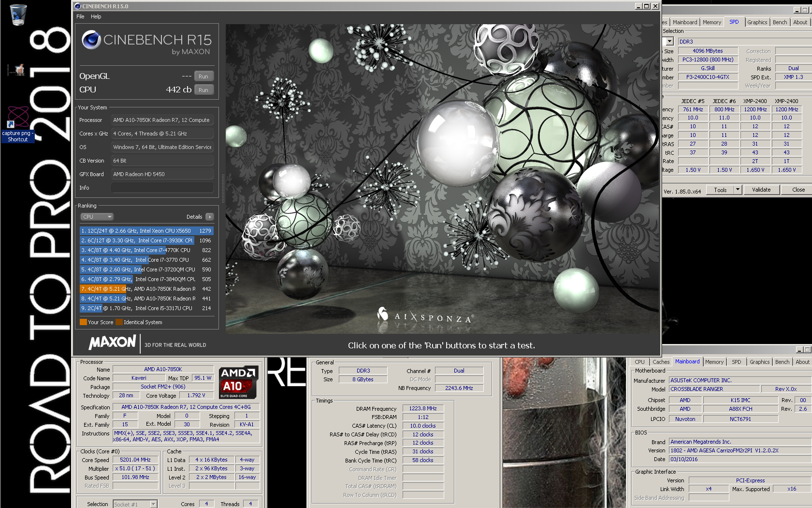Click the XMP 1.3 SPD Ext. field
This screenshot has height=508, width=812.
tap(793, 77)
